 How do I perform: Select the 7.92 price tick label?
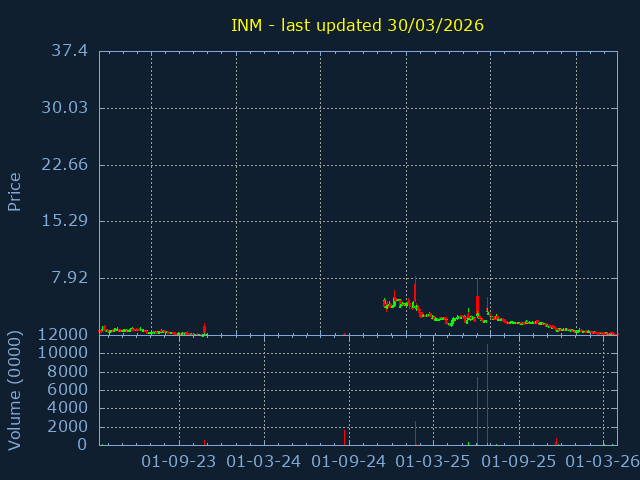tap(69, 278)
